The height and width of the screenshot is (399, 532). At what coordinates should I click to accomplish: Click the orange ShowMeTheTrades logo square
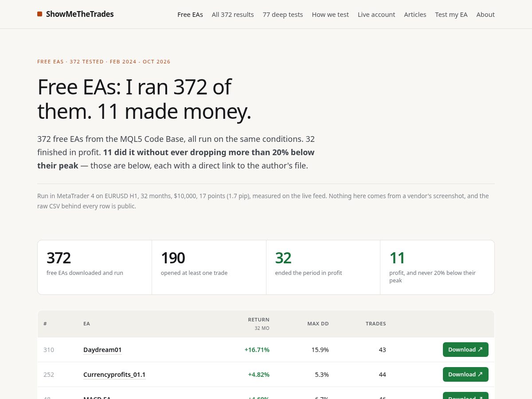click(x=39, y=14)
